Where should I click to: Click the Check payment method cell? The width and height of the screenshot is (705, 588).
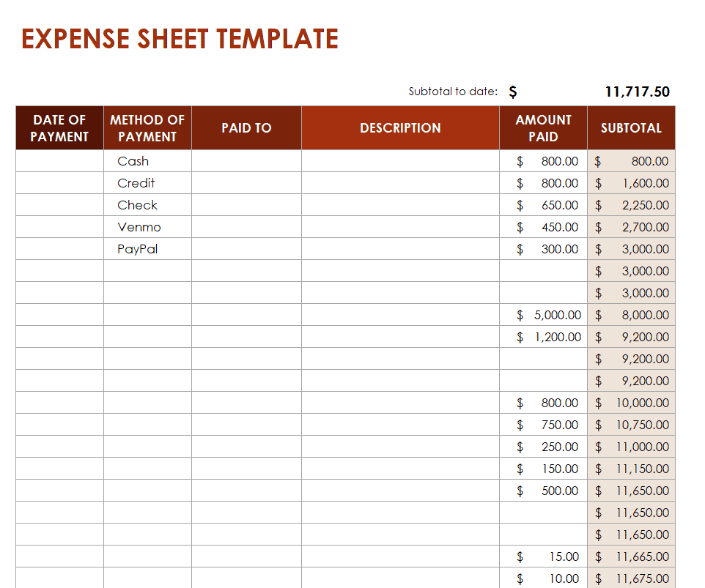[x=147, y=205]
